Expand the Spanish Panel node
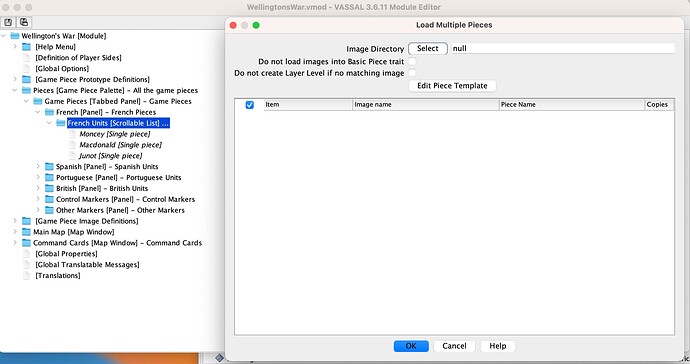 click(x=38, y=166)
